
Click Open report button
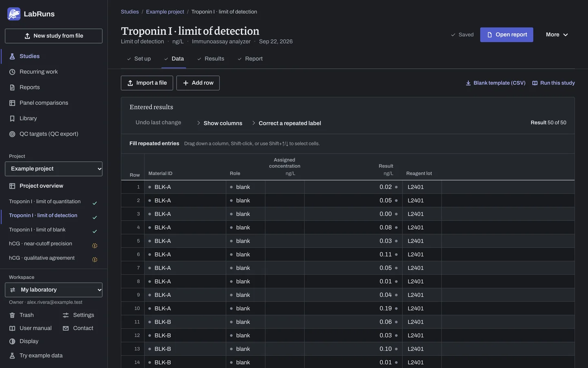tap(507, 35)
